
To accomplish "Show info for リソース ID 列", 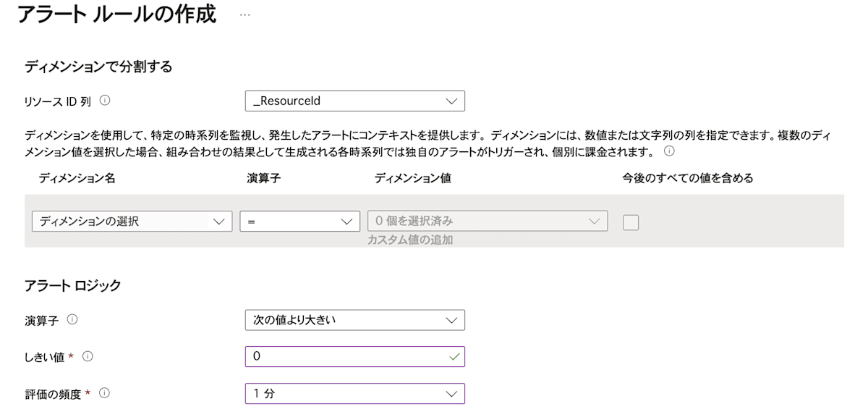I will (105, 101).
